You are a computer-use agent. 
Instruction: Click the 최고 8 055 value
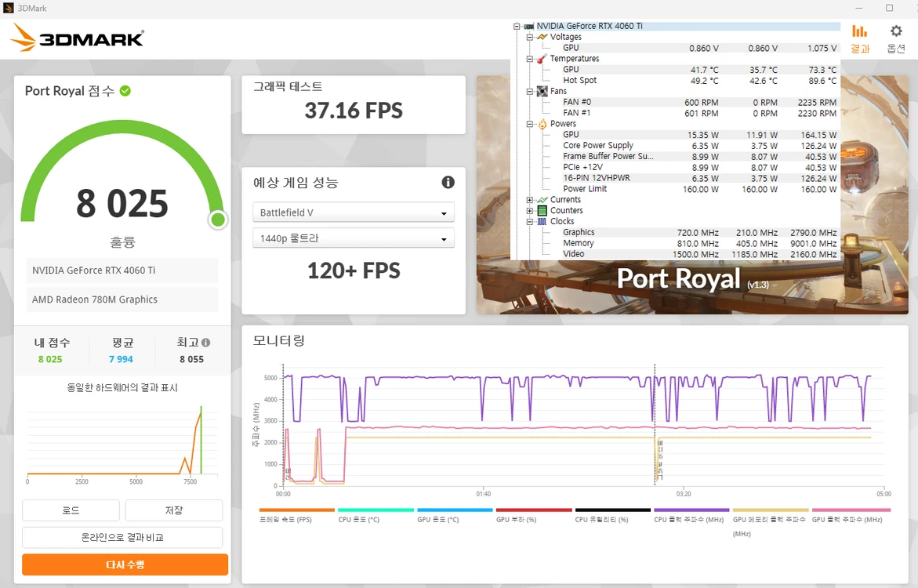click(x=192, y=359)
